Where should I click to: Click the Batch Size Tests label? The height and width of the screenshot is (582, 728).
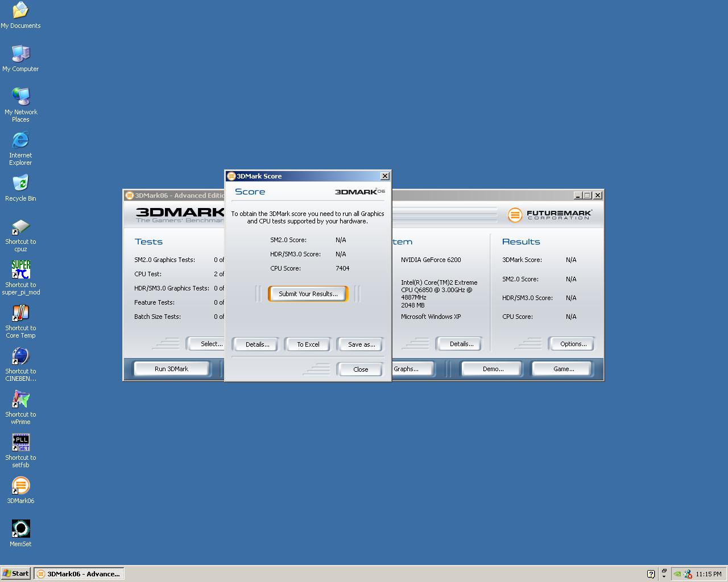(x=157, y=317)
